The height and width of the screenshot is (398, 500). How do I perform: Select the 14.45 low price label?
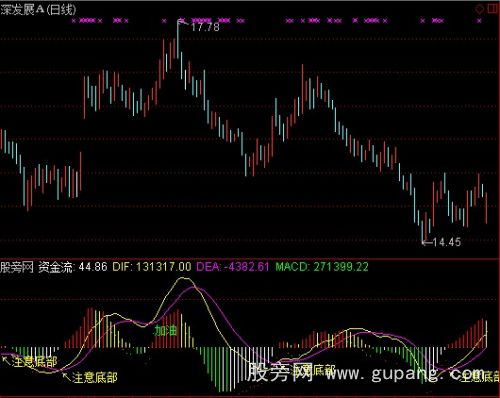coord(447,242)
